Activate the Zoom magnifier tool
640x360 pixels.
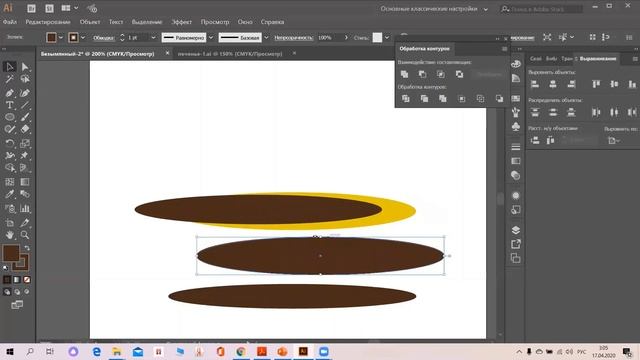(25, 235)
